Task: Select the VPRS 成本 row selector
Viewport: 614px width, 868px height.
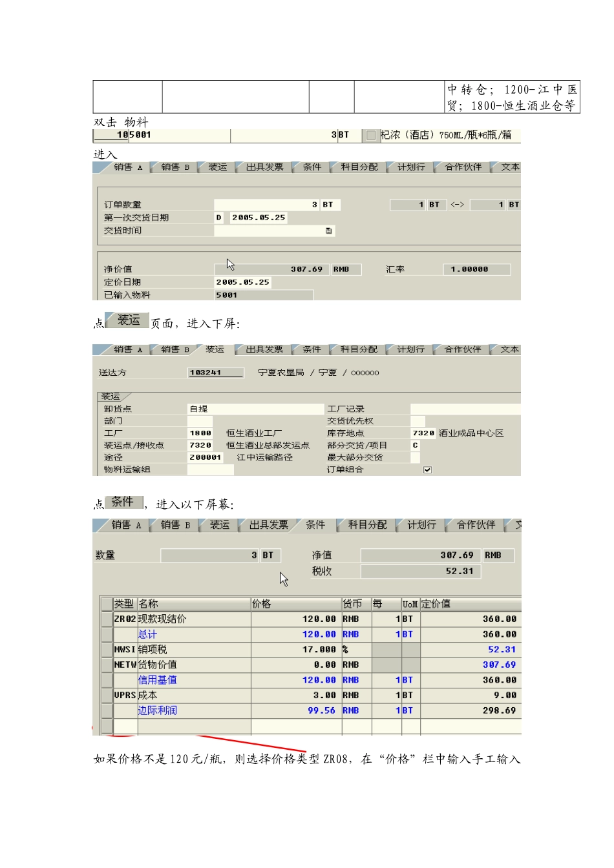Action: [x=107, y=695]
